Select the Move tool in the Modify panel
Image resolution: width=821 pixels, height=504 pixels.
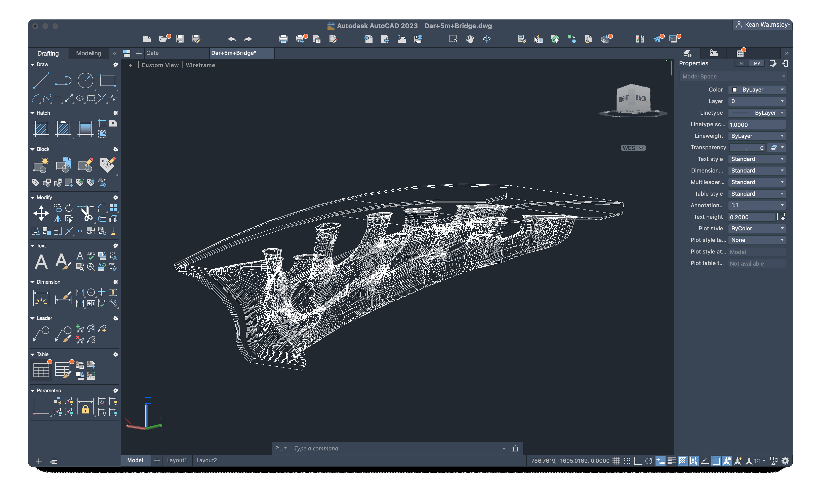point(41,213)
